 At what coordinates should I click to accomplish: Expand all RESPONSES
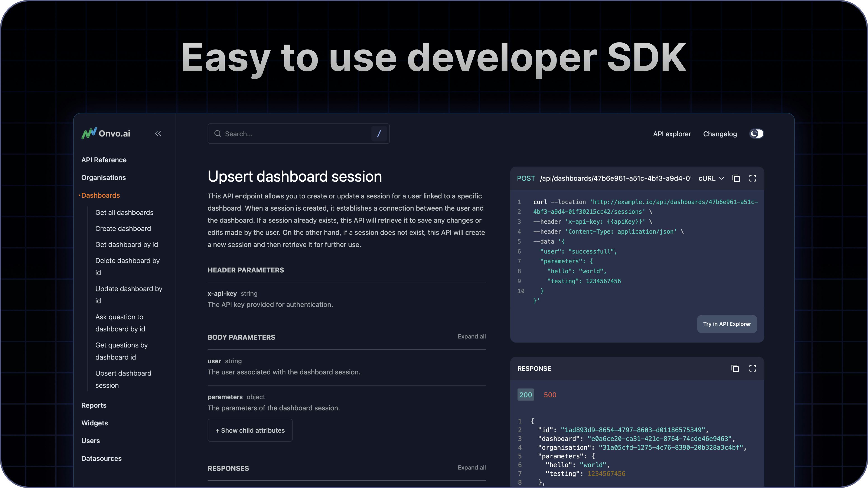point(471,467)
